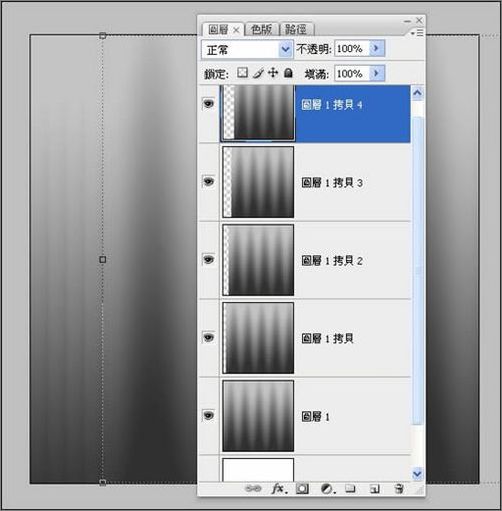Click the top transform handle on canvas

click(103, 35)
